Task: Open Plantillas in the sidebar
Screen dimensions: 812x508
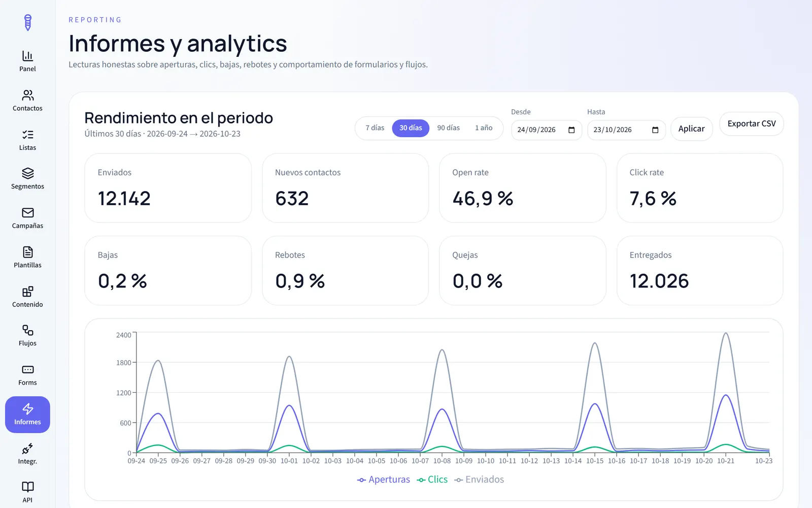Action: click(27, 258)
